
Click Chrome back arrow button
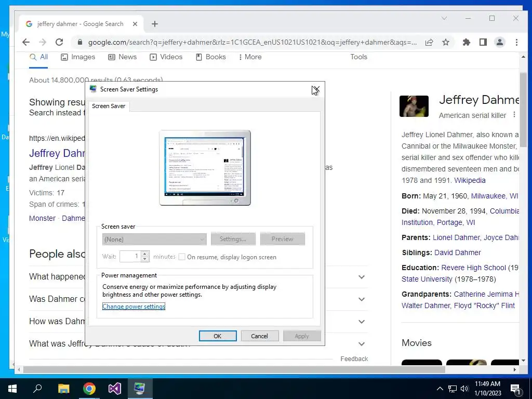pyautogui.click(x=26, y=42)
